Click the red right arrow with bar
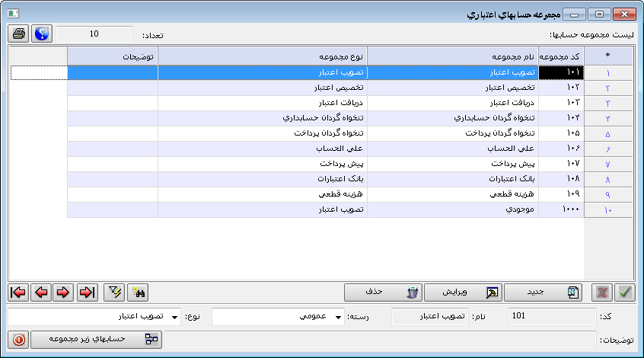The height and width of the screenshot is (358, 644). (x=88, y=292)
